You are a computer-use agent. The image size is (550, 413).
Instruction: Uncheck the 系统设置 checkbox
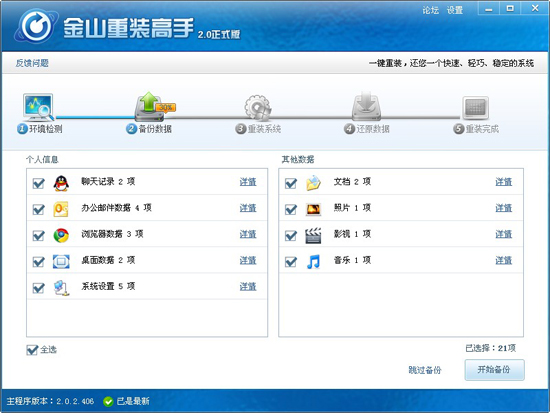39,288
